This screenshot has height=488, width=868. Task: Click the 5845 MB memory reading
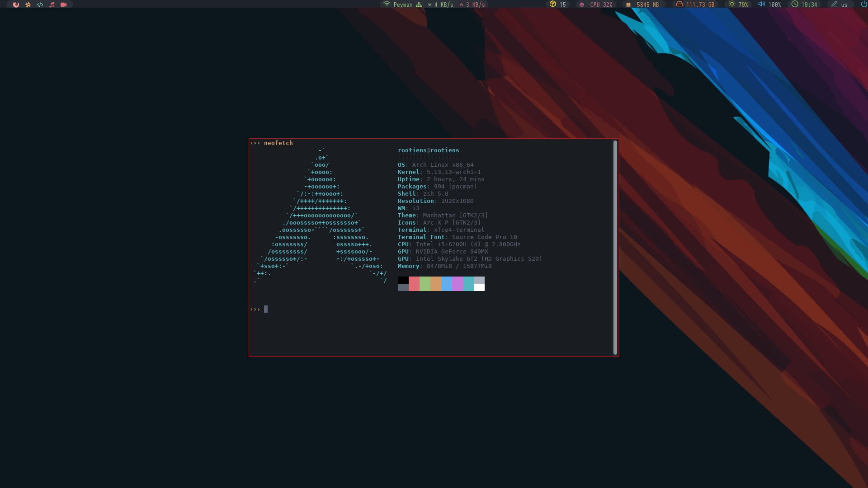pos(648,5)
